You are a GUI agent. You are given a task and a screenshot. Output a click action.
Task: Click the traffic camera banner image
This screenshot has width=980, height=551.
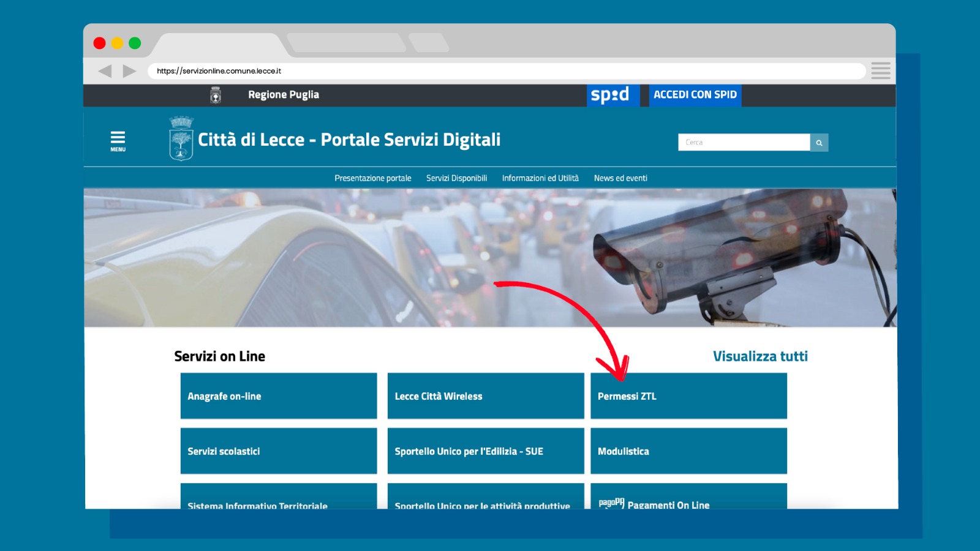click(x=490, y=258)
